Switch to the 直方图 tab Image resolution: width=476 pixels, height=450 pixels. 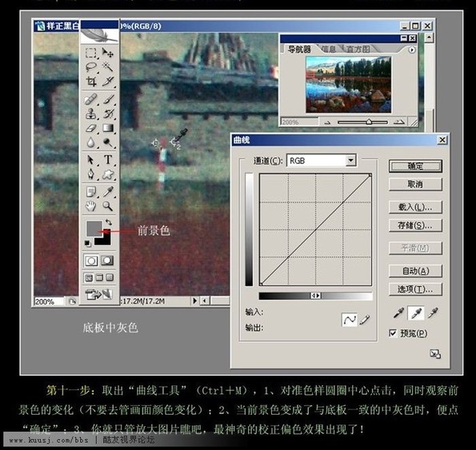pos(358,49)
